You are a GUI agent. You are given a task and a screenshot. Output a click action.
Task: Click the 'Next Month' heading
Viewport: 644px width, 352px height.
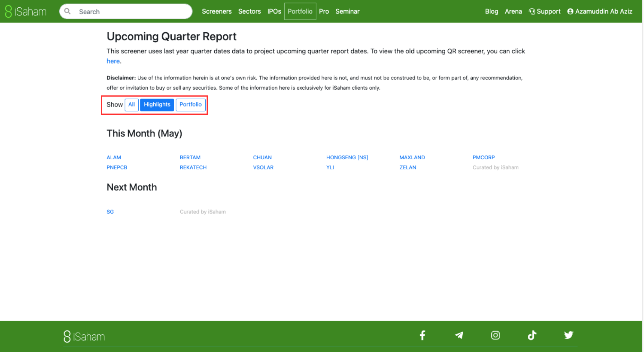pyautogui.click(x=131, y=187)
